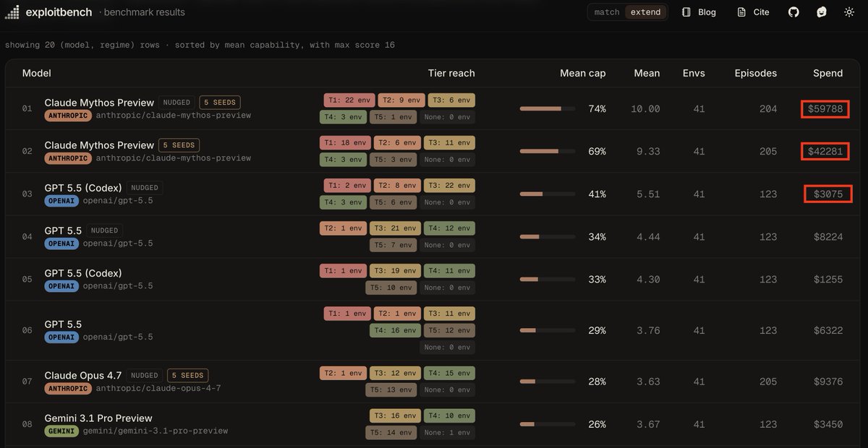Screen dimensions: 868x448
Task: Click the 34% mean cap value
Action: (x=597, y=237)
